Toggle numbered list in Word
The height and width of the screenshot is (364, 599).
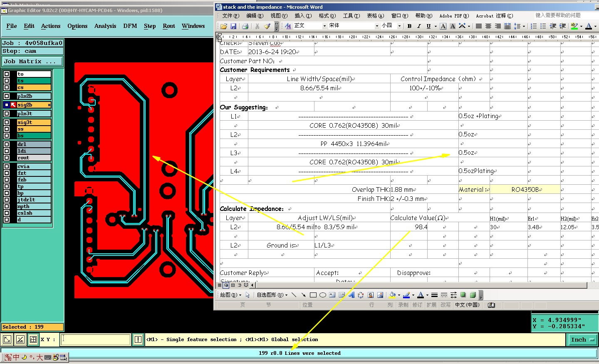tap(534, 26)
